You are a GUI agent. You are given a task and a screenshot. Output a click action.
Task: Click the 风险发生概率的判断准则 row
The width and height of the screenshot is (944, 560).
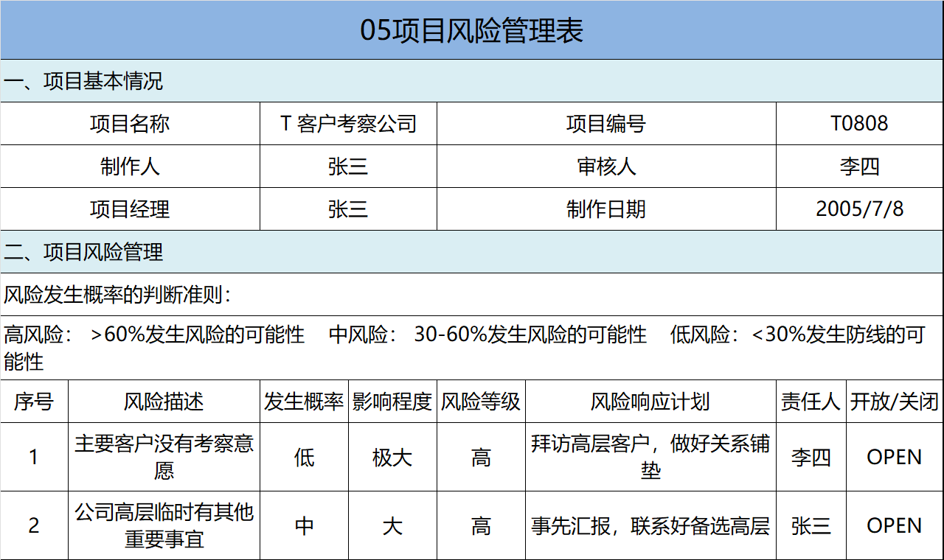pyautogui.click(x=118, y=295)
